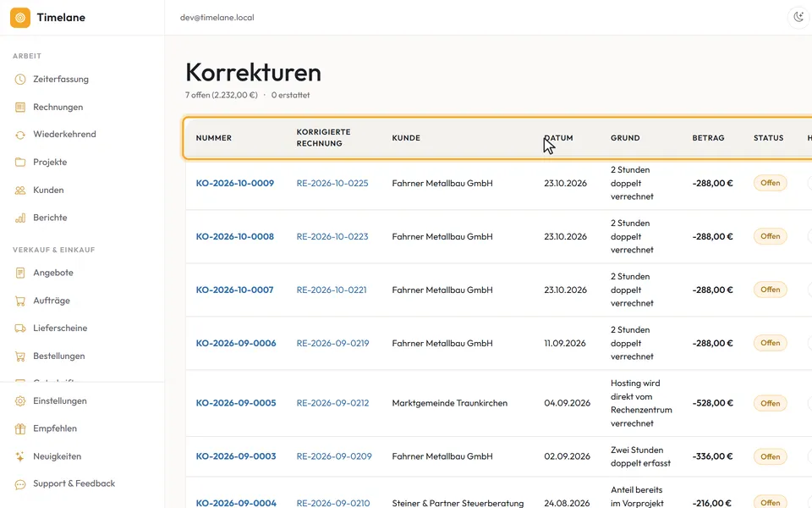Viewport: 812px width, 508px height.
Task: Click the Timelane logo icon
Action: click(x=20, y=18)
